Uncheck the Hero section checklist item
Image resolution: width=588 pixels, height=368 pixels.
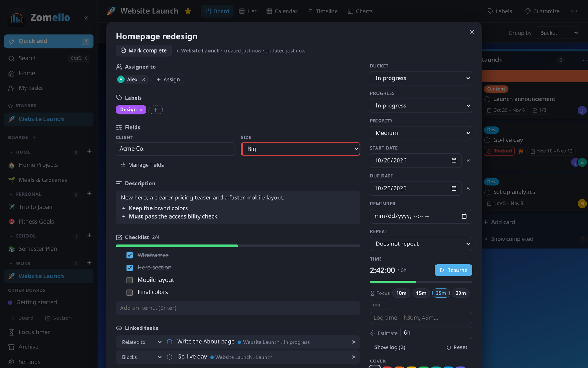click(130, 268)
